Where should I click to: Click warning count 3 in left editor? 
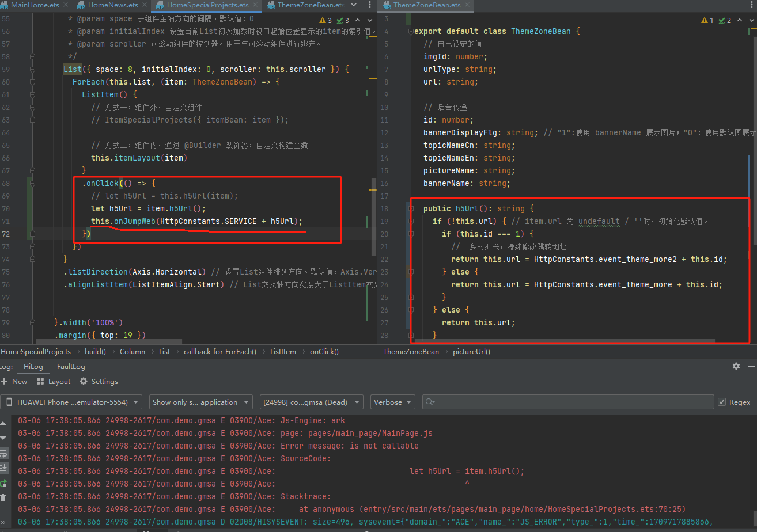326,20
